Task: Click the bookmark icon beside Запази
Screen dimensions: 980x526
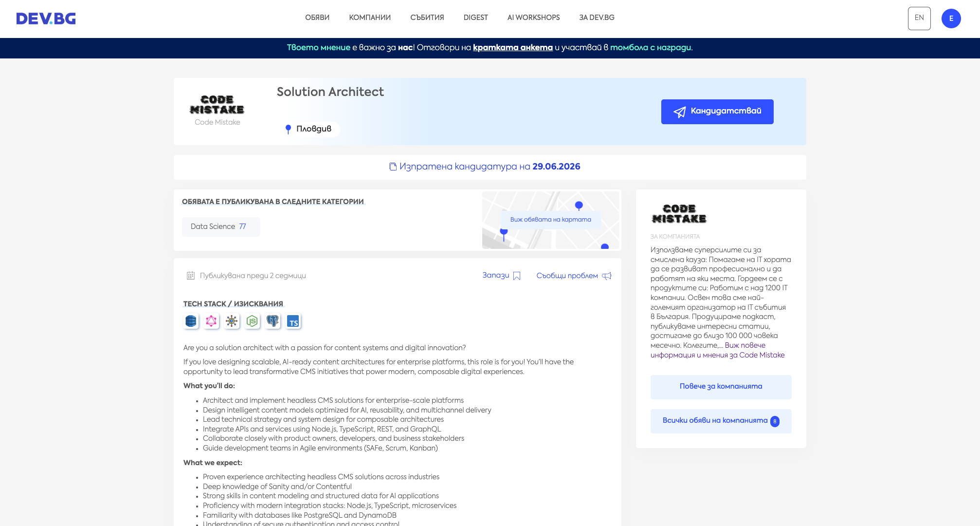Action: click(517, 276)
